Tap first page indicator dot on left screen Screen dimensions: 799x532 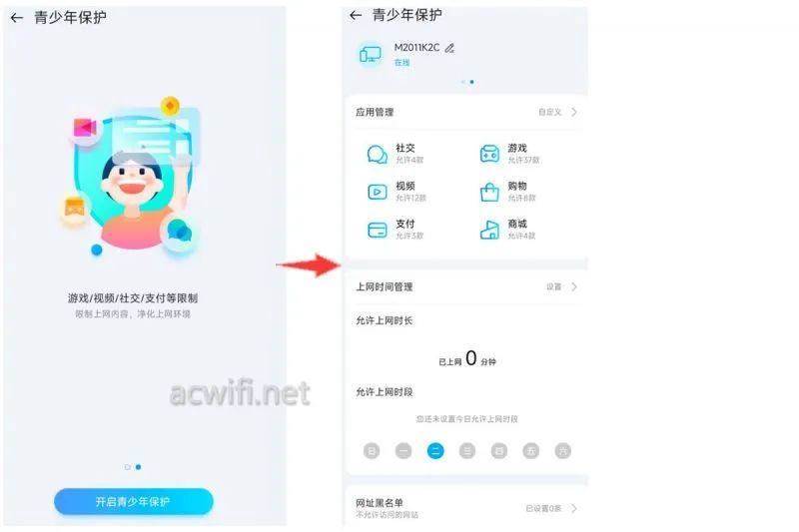pos(128,467)
